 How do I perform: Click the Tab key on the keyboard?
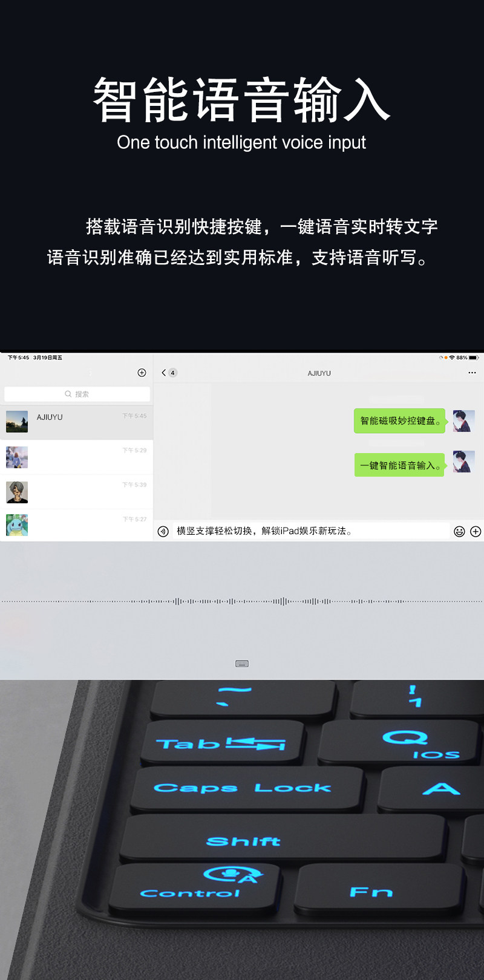point(223,742)
